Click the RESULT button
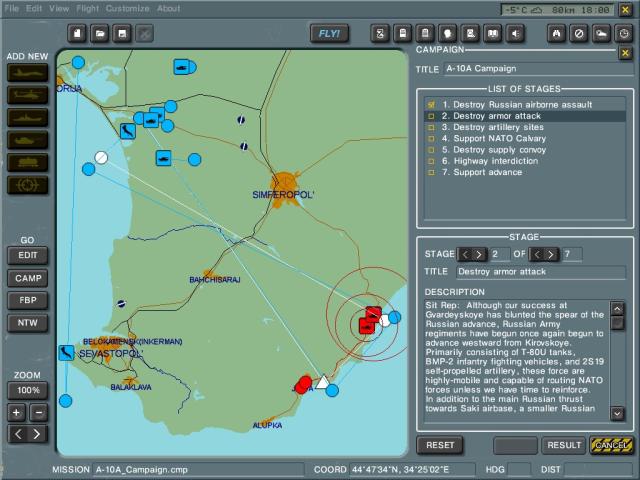Viewport: 640px width, 480px height. click(563, 445)
